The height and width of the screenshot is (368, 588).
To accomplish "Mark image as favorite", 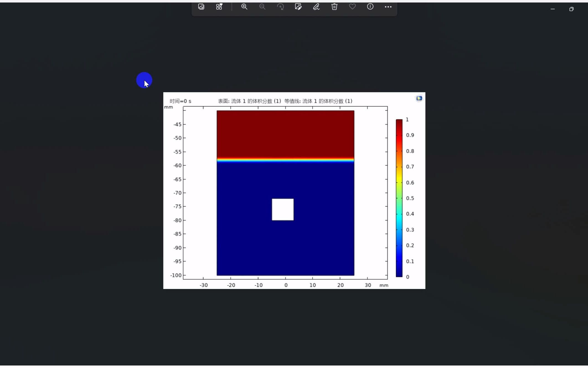I will pos(352,7).
